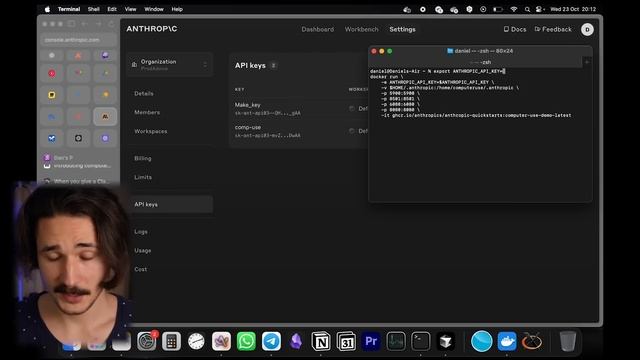Launch Notion from the Dock
Viewport: 640px width, 360px height.
pyautogui.click(x=321, y=341)
